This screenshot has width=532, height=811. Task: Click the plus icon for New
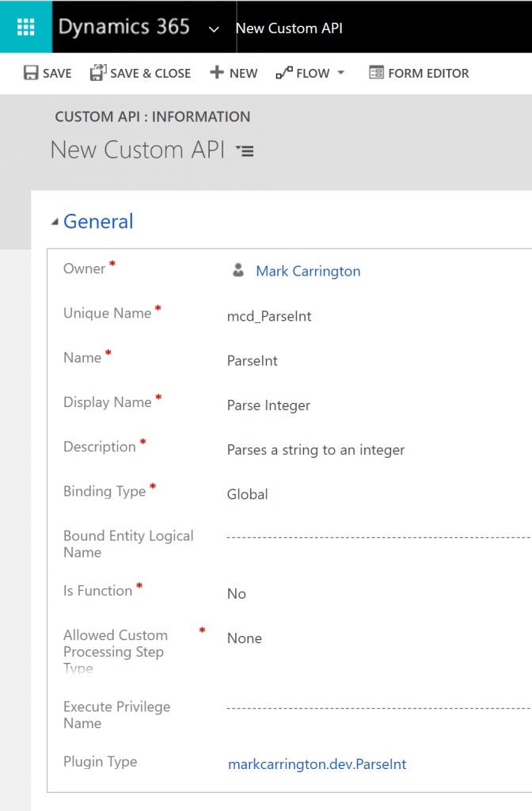216,73
